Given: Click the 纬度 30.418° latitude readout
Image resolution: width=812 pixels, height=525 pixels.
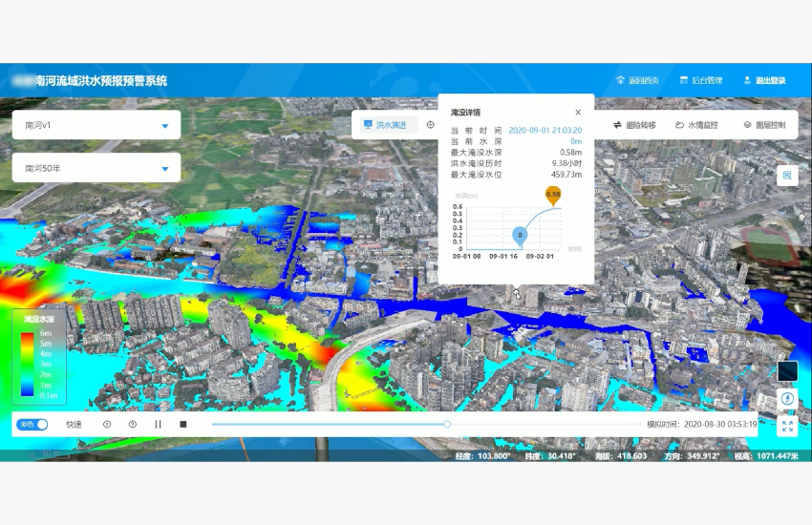Looking at the screenshot, I should pos(550,455).
